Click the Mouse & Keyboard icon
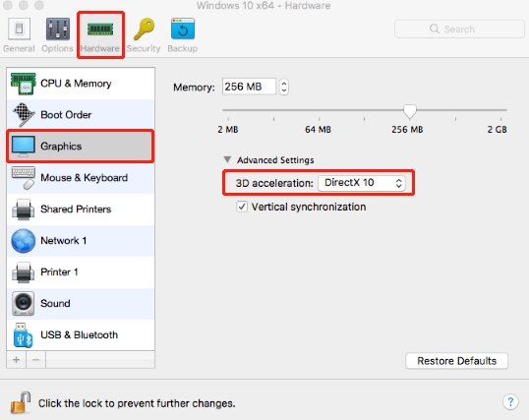529x420 pixels. coord(23,178)
